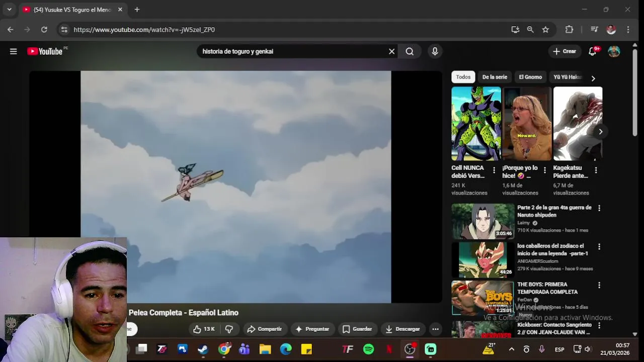Viewport: 644px width, 362px height.
Task: Open 'THE BOYS: PRIMERA TEMPORADA COMPLETA' title
Action: (547, 288)
